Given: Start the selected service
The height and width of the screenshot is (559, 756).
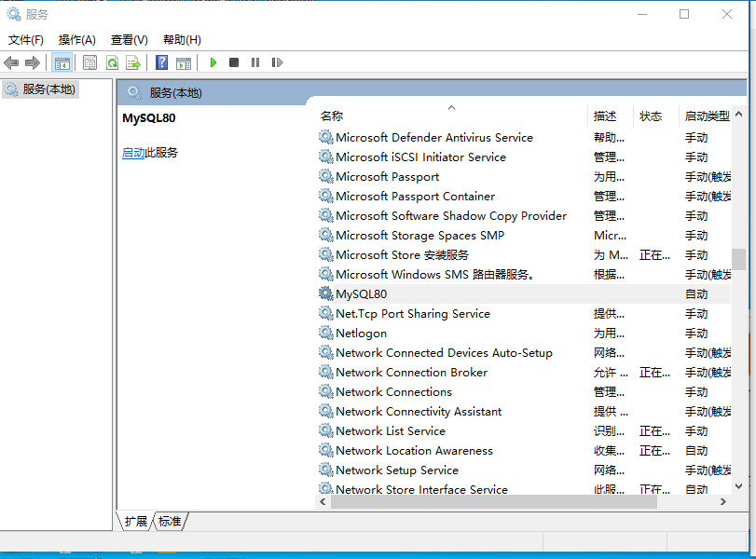Looking at the screenshot, I should click(x=213, y=62).
